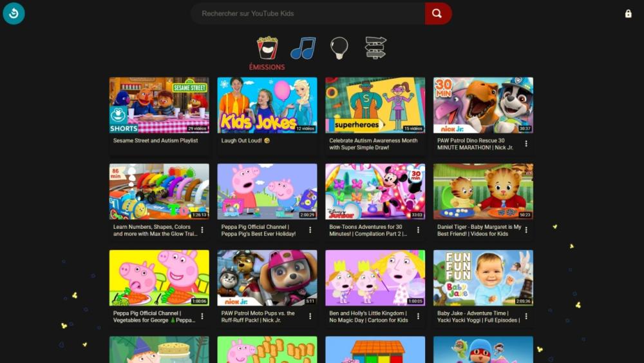The image size is (644, 363).
Task: Click the ÉMISSIONS tab label
Action: click(267, 67)
